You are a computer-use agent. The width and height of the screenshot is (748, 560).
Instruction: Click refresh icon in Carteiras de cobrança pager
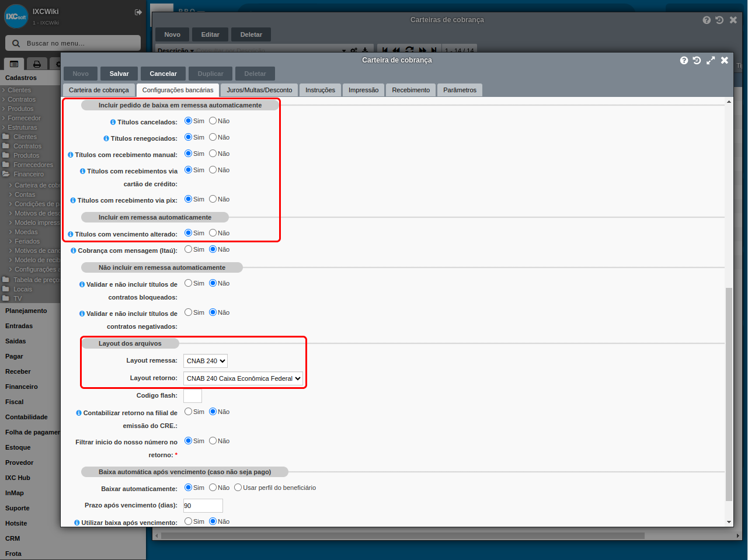pyautogui.click(x=409, y=50)
